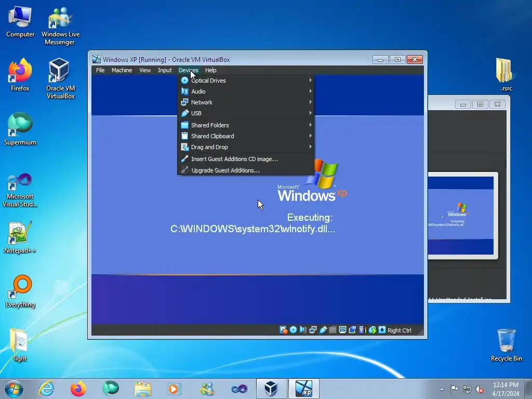Close the Devices menu via its title
Viewport: 532px width, 399px height.
click(188, 70)
